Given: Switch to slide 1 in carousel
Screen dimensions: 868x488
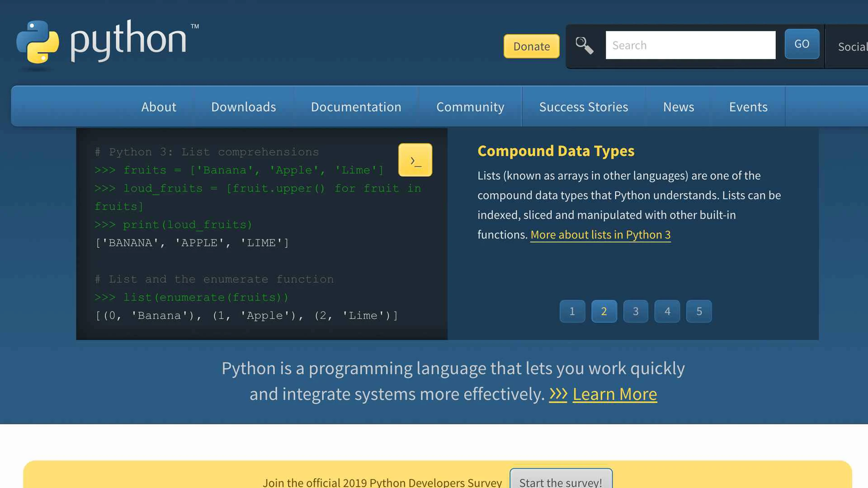Looking at the screenshot, I should click(572, 311).
